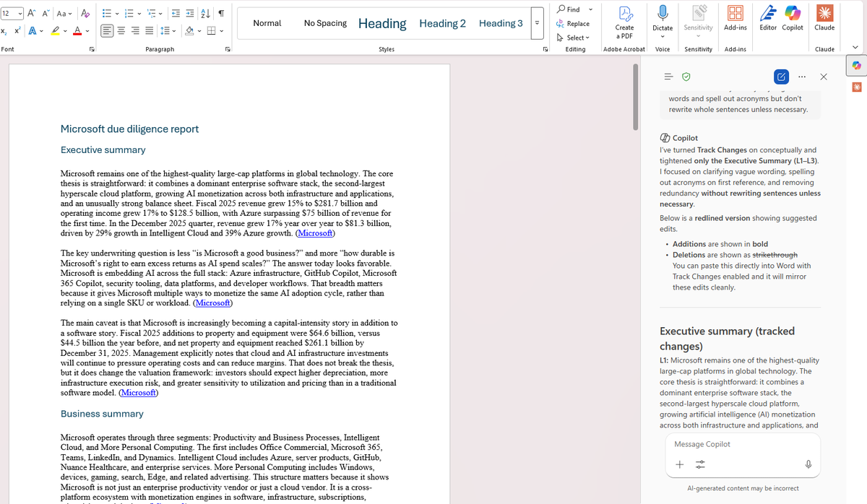Select Copilot tab in side rail
Image resolution: width=867 pixels, height=504 pixels.
tap(857, 66)
